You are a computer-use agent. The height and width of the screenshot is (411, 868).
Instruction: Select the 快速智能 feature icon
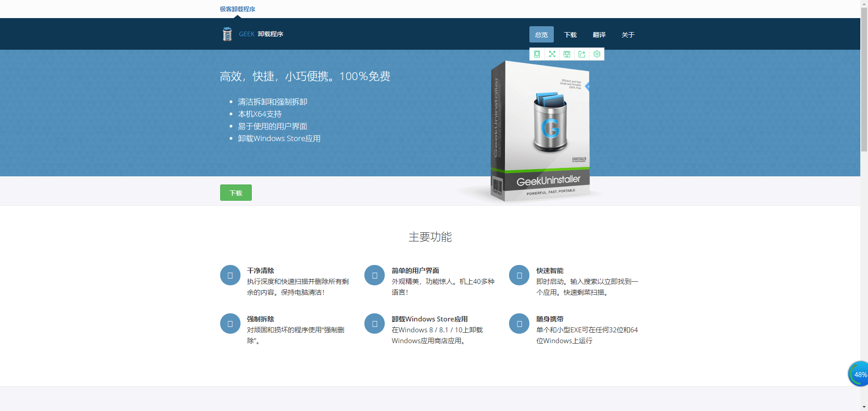coord(519,275)
